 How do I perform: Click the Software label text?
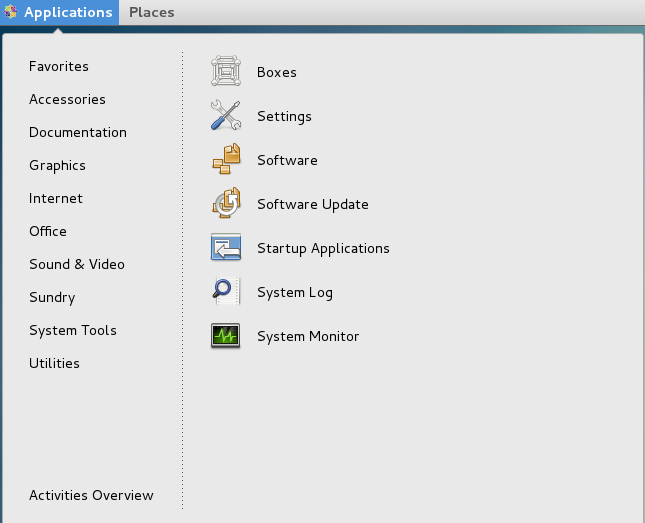pyautogui.click(x=287, y=160)
